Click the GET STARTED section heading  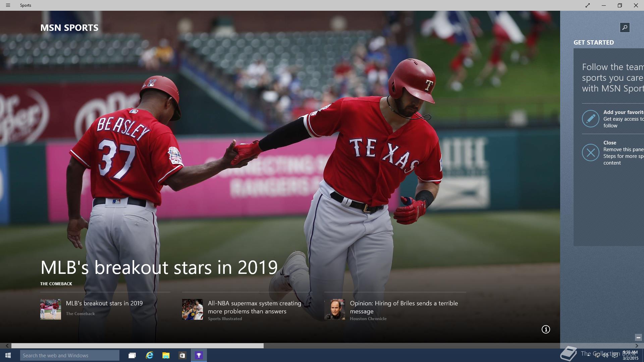click(594, 43)
